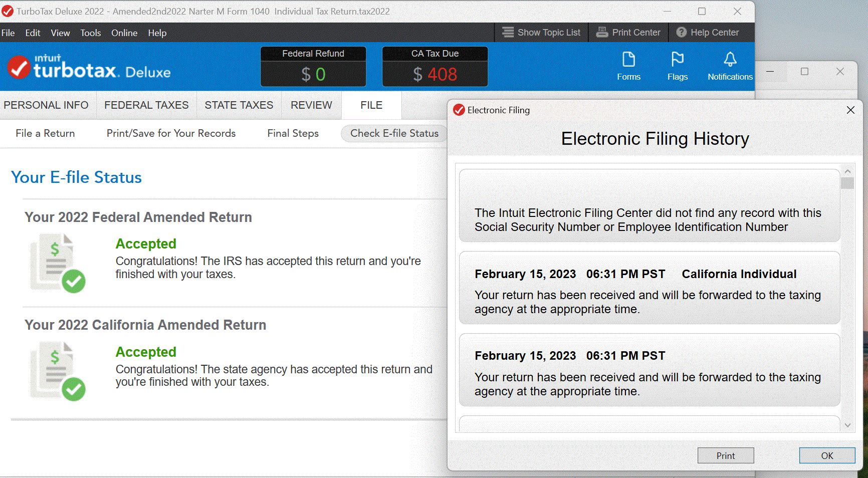The width and height of the screenshot is (868, 478).
Task: Open the Edit menu
Action: click(x=33, y=33)
